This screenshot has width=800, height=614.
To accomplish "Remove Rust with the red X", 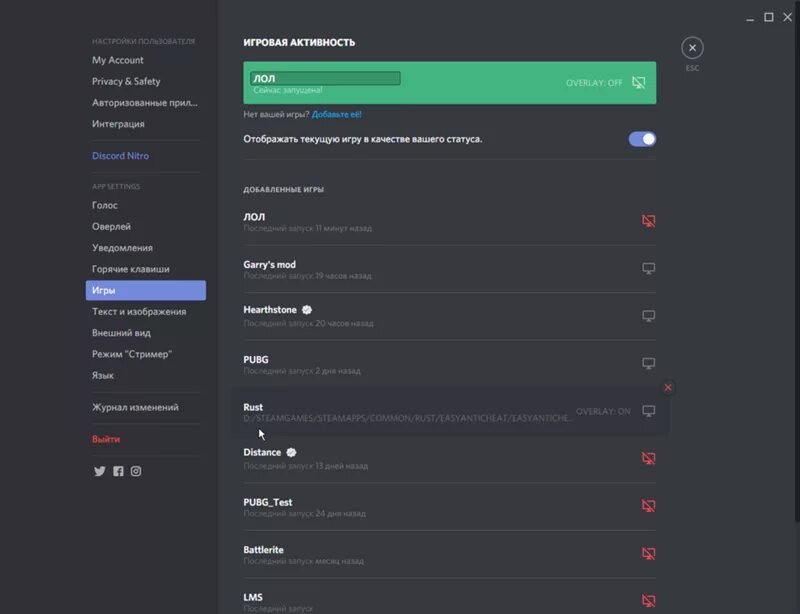I will [668, 388].
